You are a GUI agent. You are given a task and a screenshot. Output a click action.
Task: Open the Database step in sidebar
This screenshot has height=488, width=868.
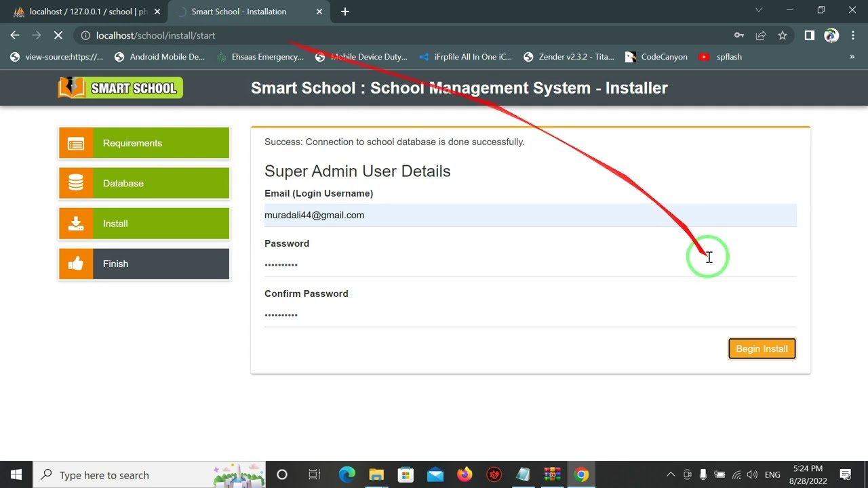pyautogui.click(x=144, y=183)
